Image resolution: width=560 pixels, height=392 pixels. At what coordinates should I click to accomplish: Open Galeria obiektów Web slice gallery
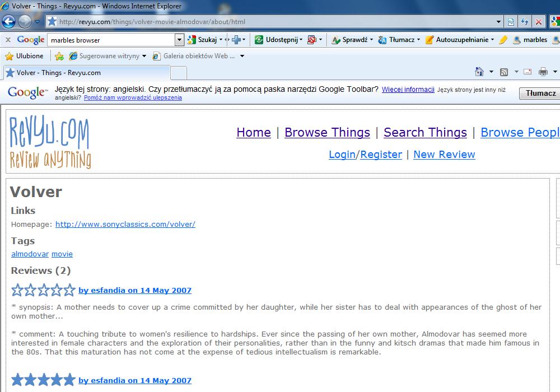[x=194, y=56]
